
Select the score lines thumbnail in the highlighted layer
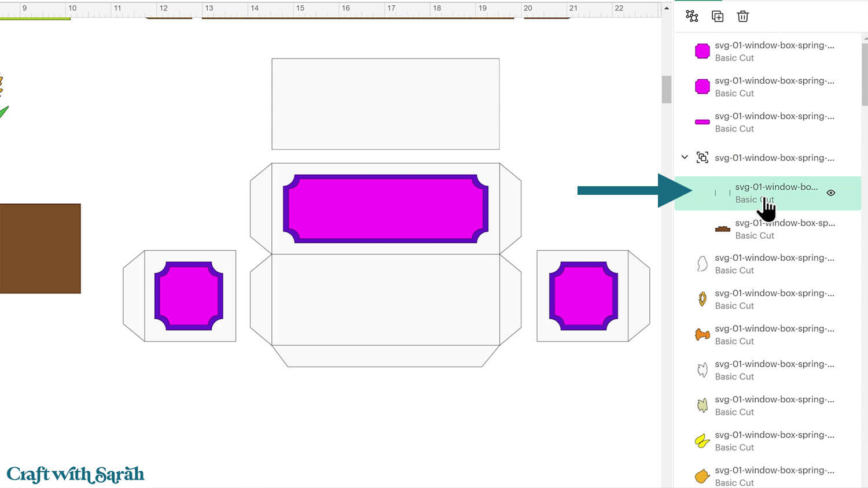722,193
